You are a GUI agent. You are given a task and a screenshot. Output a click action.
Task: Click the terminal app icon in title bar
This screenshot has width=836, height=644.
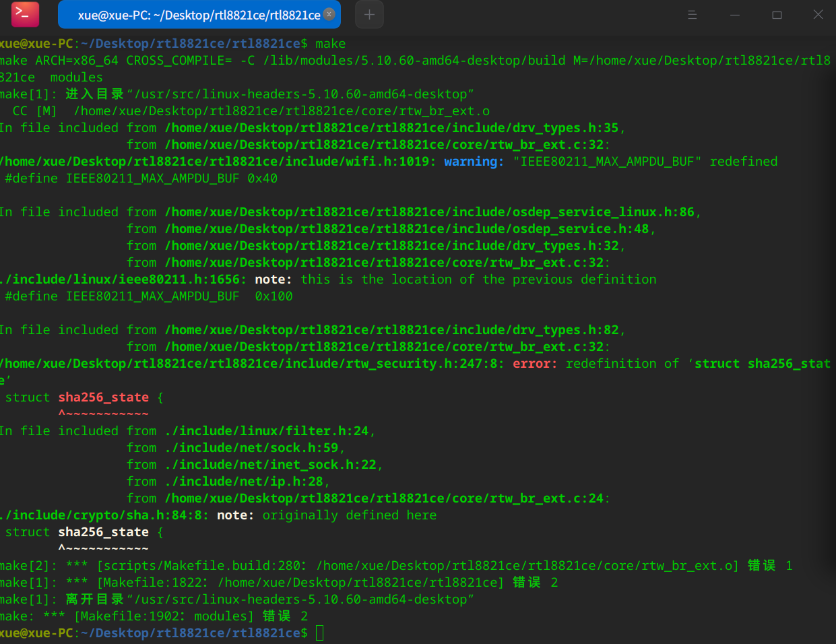(x=25, y=14)
